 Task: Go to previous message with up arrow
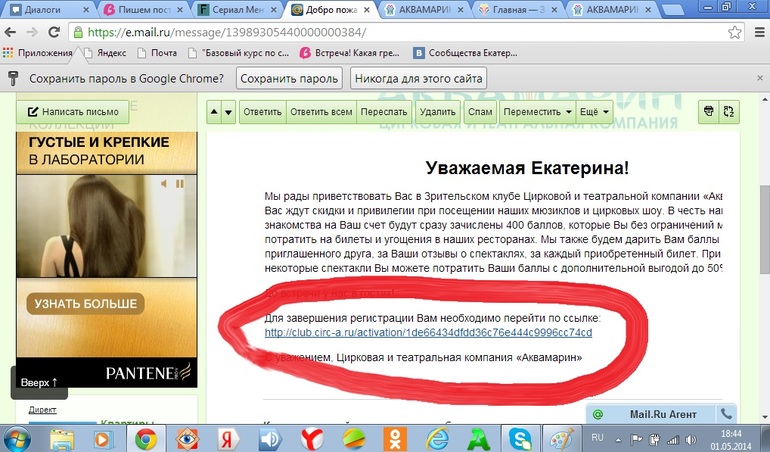click(214, 112)
